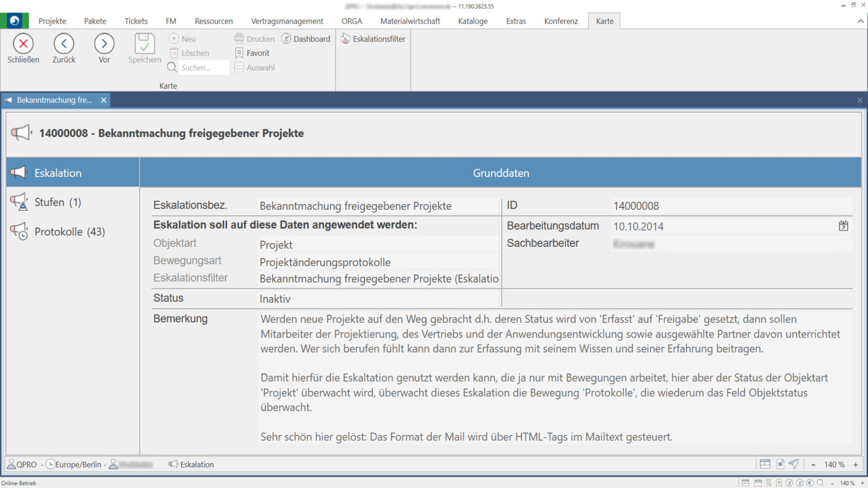The height and width of the screenshot is (488, 868).
Task: Switch to the Materialwirtschaft tab
Action: [x=410, y=21]
